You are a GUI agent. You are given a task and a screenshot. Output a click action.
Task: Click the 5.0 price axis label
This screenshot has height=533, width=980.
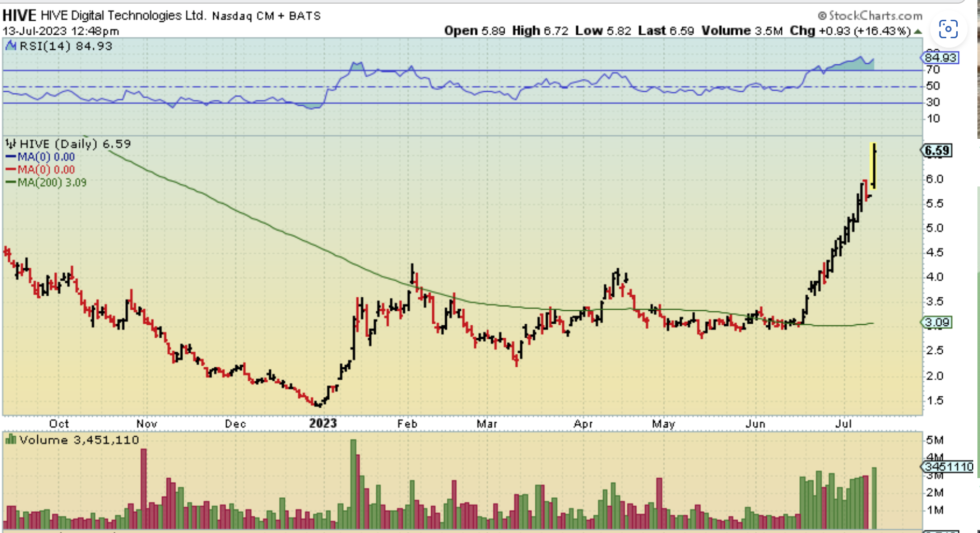tap(935, 228)
